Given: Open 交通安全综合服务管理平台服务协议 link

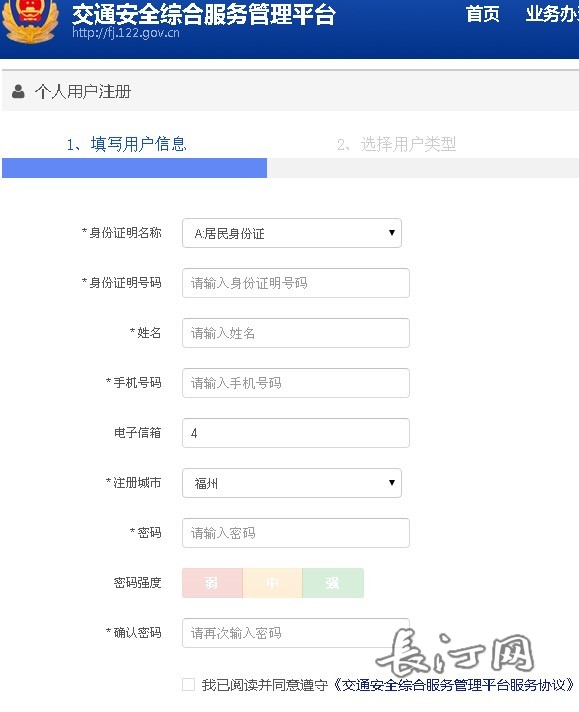Looking at the screenshot, I should [x=454, y=684].
